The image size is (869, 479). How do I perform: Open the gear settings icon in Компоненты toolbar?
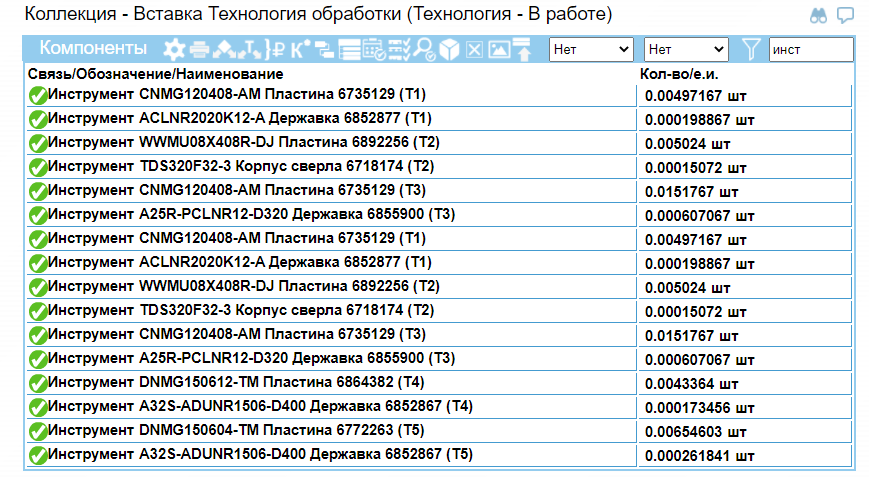174,49
